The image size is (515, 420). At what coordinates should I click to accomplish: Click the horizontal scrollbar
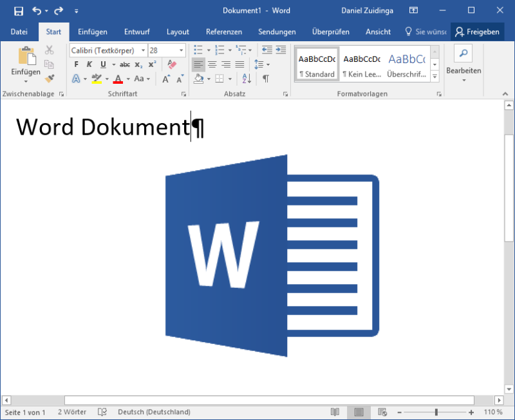coord(269,400)
